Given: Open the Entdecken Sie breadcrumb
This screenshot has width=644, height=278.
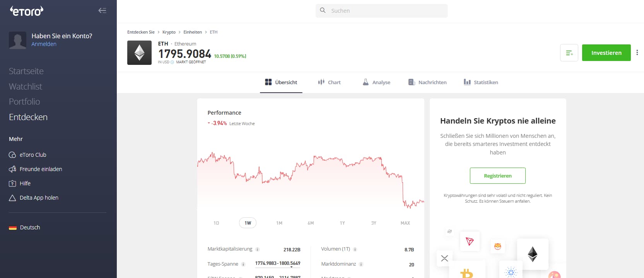Looking at the screenshot, I should pos(141,32).
